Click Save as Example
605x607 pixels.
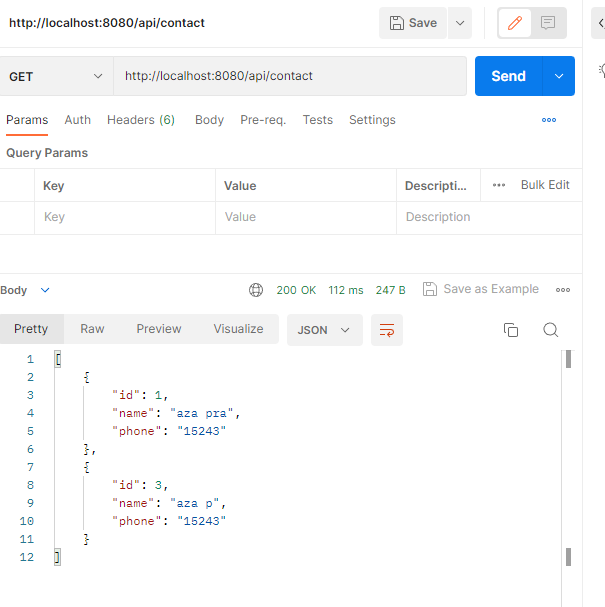[x=481, y=289]
